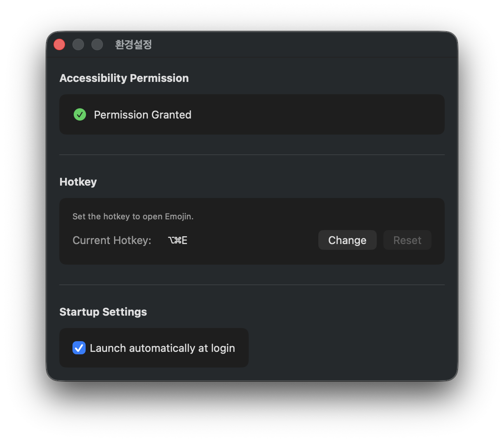
Task: Click the zoom button in the title bar
Action: point(97,44)
